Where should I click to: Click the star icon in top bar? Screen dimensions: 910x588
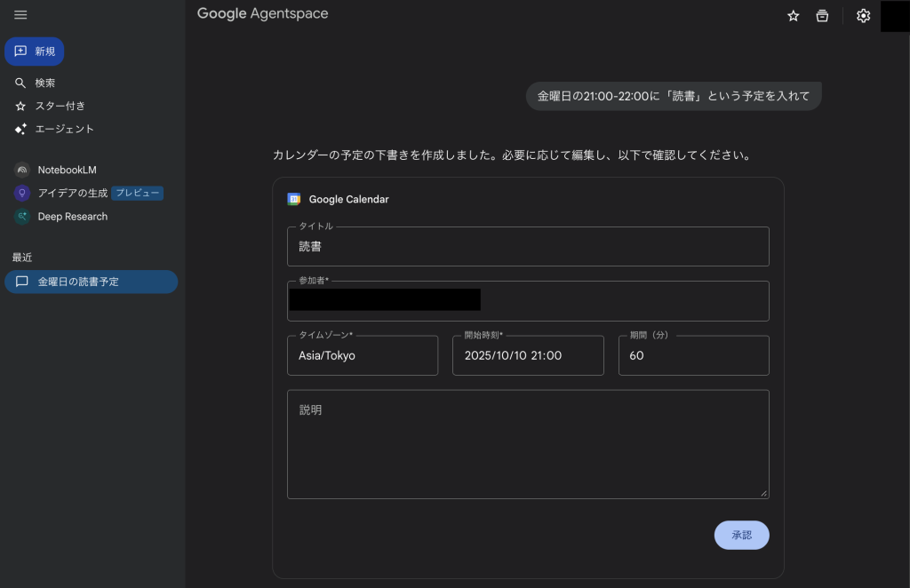pyautogui.click(x=794, y=16)
